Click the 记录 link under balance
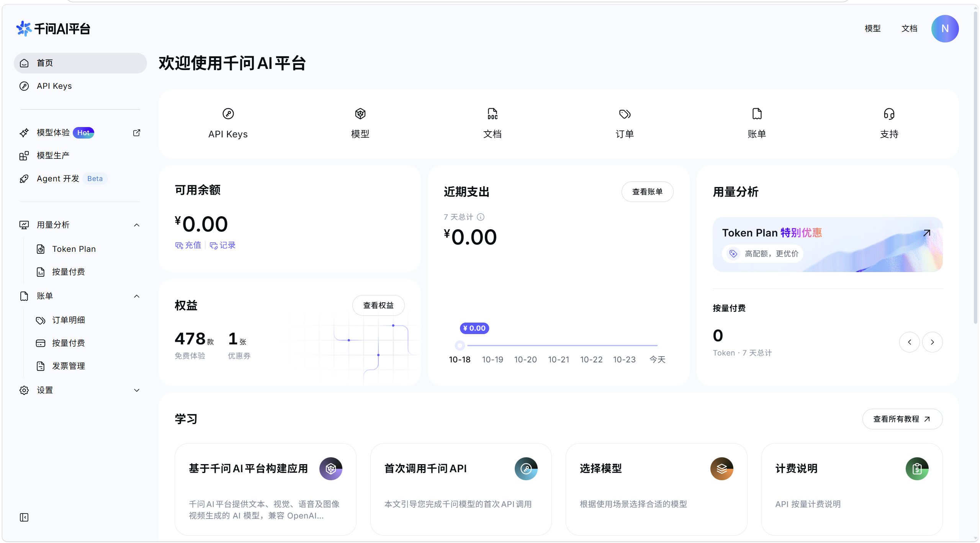The image size is (980, 543). coord(223,245)
